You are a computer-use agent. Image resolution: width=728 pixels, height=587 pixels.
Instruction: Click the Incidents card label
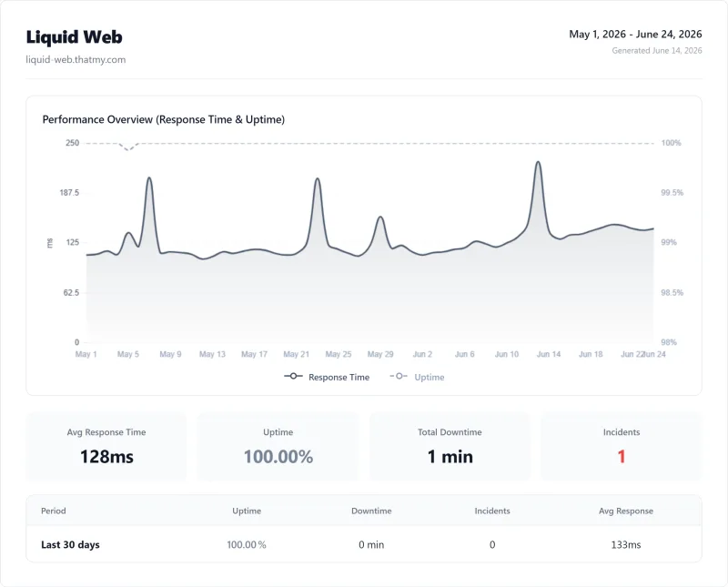pos(622,432)
